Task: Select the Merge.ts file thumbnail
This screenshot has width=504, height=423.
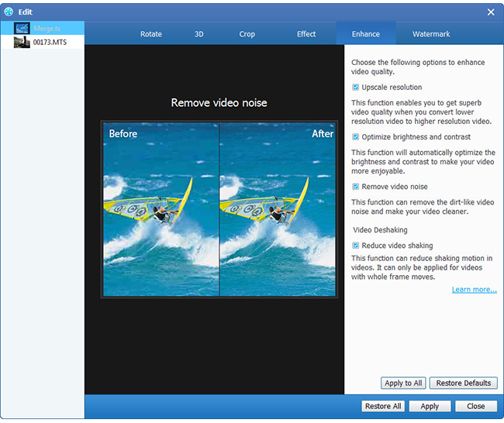Action: [22, 28]
